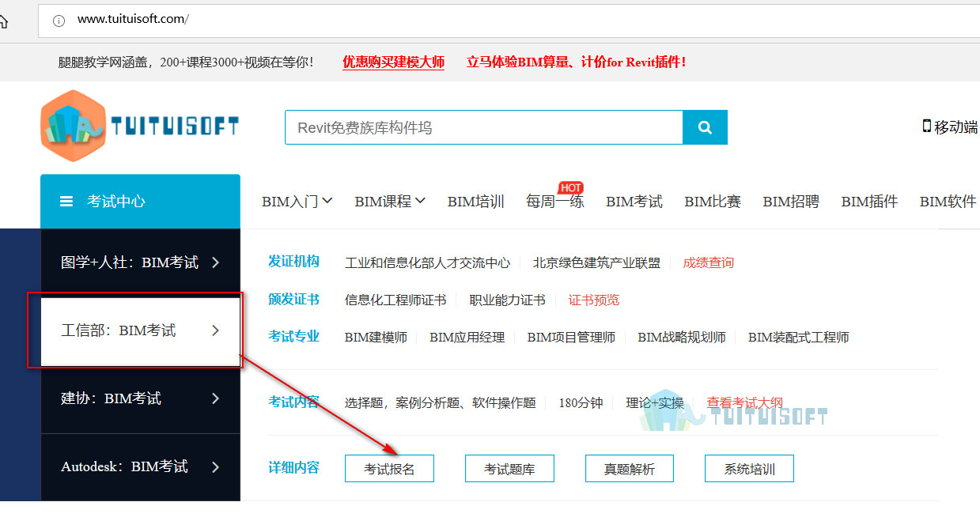Click the 系统培训 button
This screenshot has width=980, height=521.
[749, 469]
